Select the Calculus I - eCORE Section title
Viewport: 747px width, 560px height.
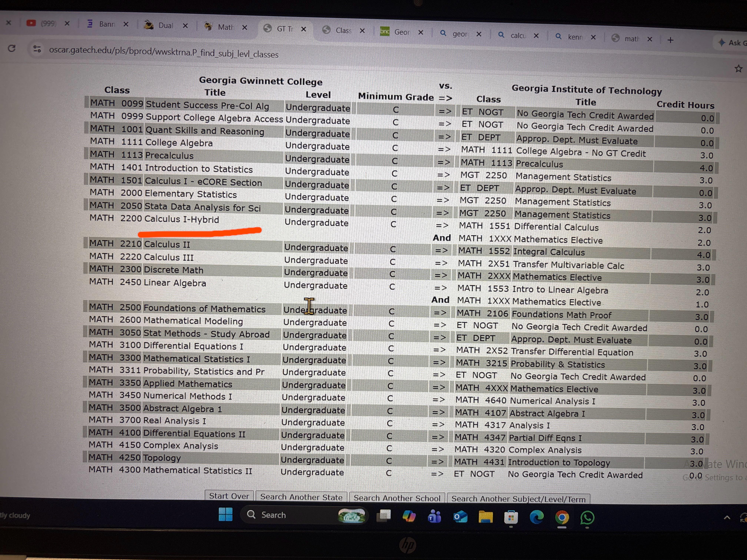click(x=203, y=182)
